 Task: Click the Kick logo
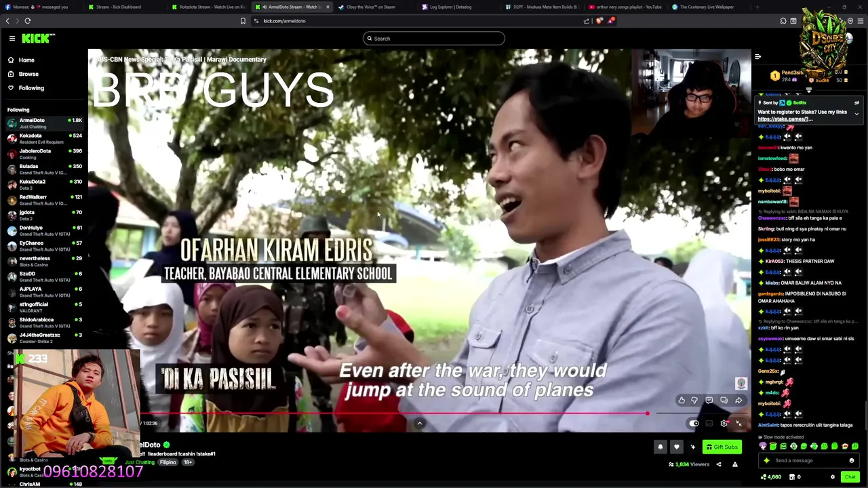[x=39, y=39]
